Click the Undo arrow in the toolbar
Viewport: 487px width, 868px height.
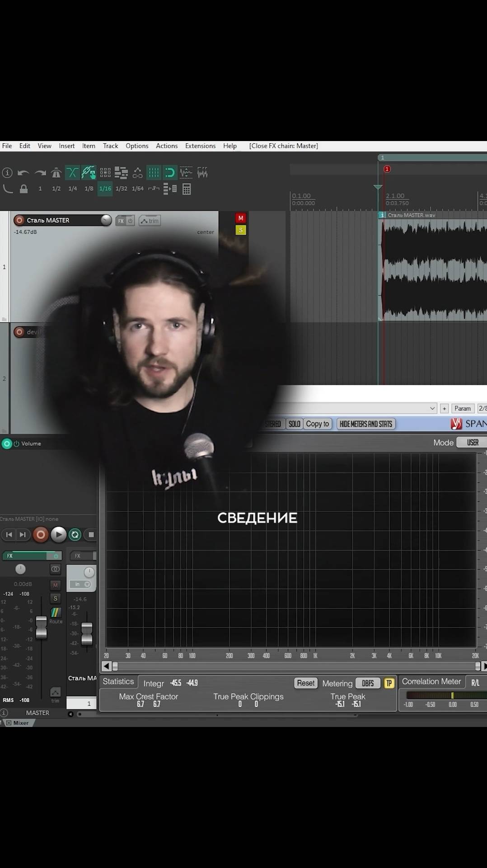(23, 173)
